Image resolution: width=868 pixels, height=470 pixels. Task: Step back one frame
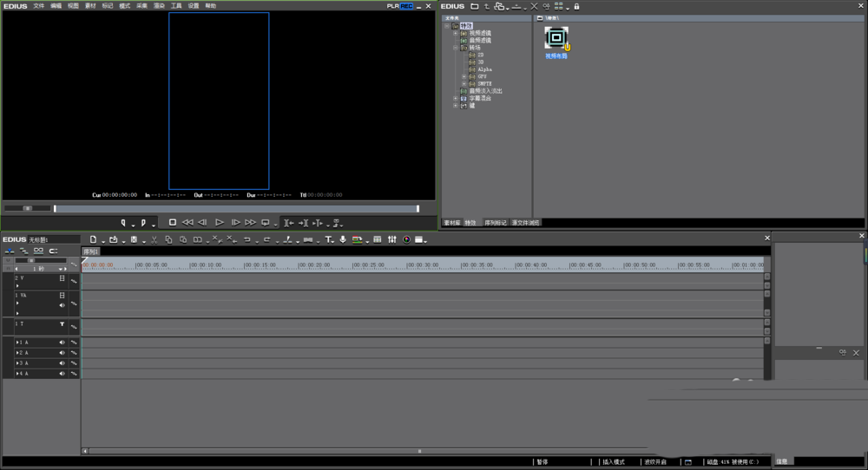202,222
